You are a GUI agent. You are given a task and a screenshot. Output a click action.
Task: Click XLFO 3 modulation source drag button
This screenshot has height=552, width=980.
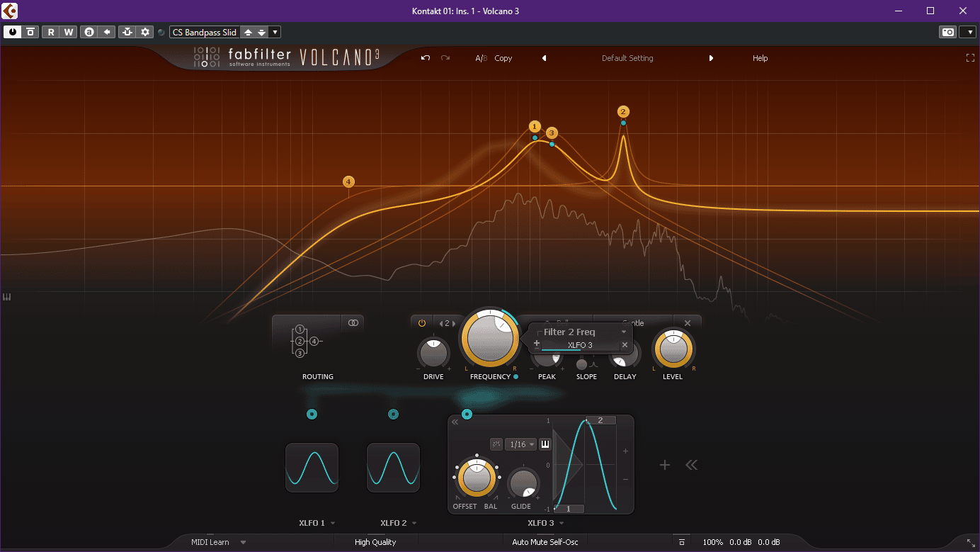[467, 414]
